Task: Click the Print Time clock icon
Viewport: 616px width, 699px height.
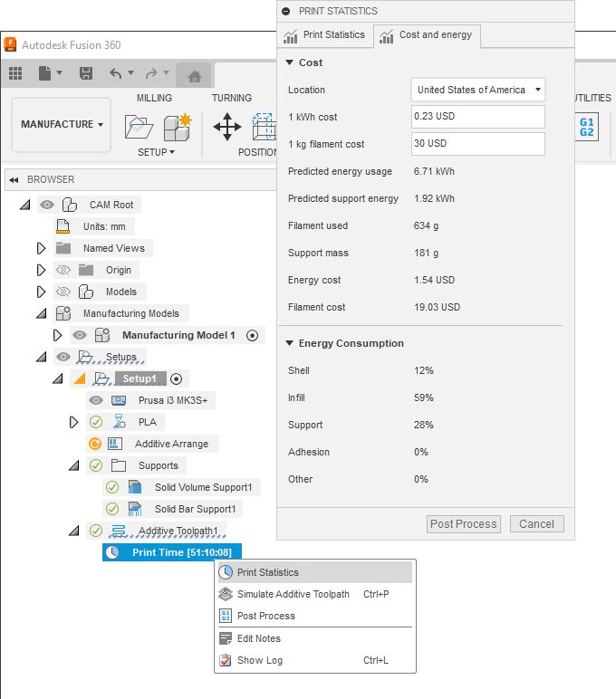Action: click(112, 552)
